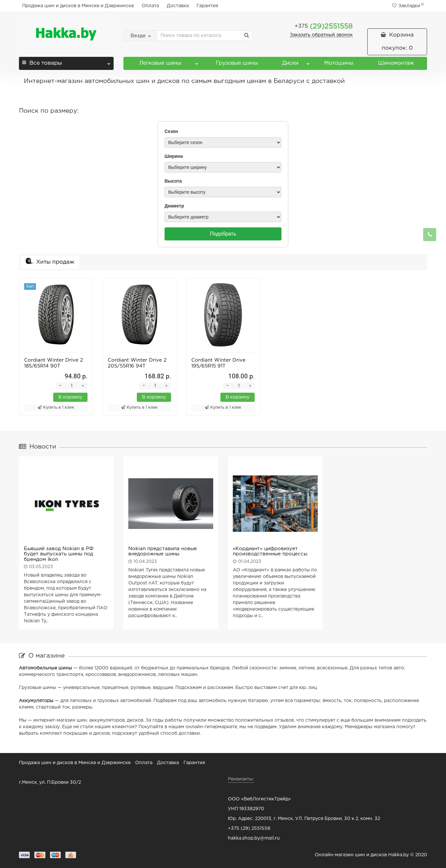Screen dimensions: 446x868
Task: Click the Hakka.by logo
Action: coord(66,33)
